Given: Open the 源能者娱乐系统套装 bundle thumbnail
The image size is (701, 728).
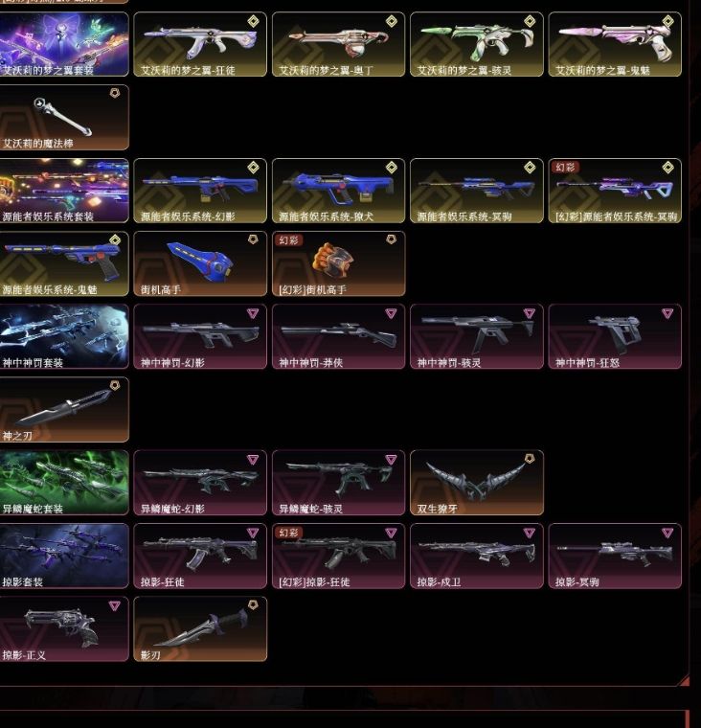Looking at the screenshot, I should pyautogui.click(x=64, y=191).
